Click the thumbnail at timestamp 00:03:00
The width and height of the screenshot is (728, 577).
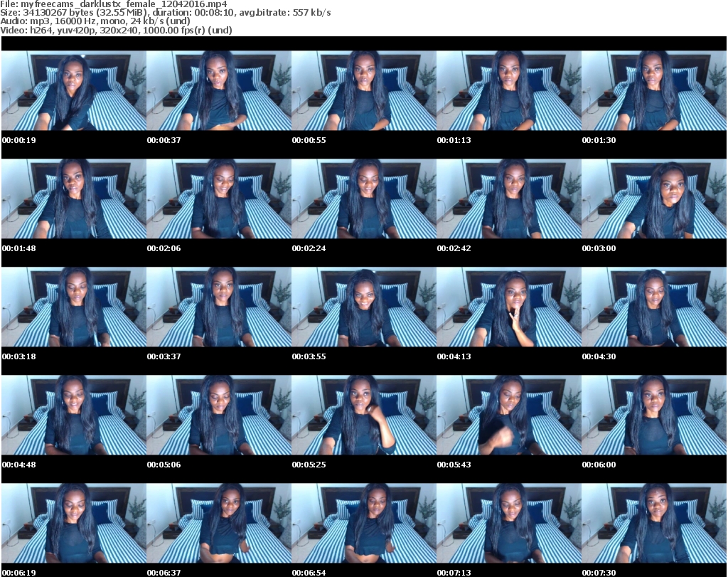[x=654, y=198]
